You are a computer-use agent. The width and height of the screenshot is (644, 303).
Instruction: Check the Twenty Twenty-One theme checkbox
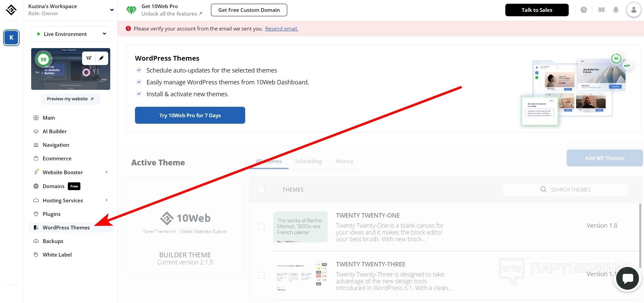[x=261, y=226]
